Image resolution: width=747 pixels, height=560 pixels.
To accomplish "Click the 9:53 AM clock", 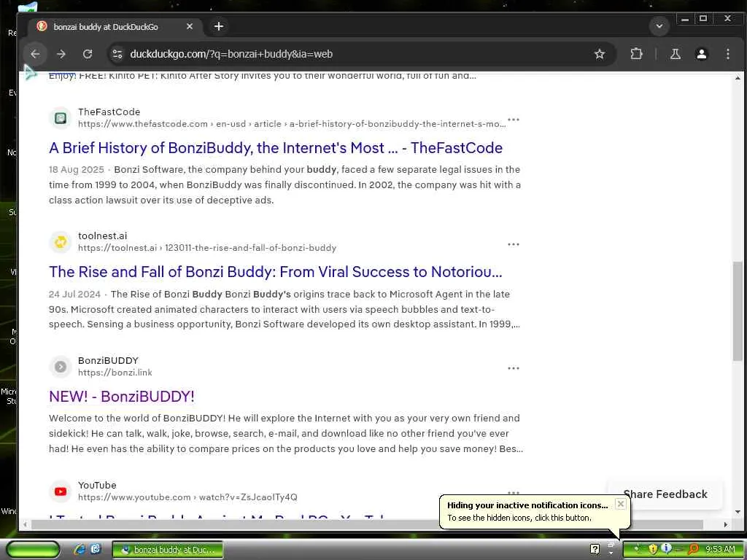I will pos(720,549).
